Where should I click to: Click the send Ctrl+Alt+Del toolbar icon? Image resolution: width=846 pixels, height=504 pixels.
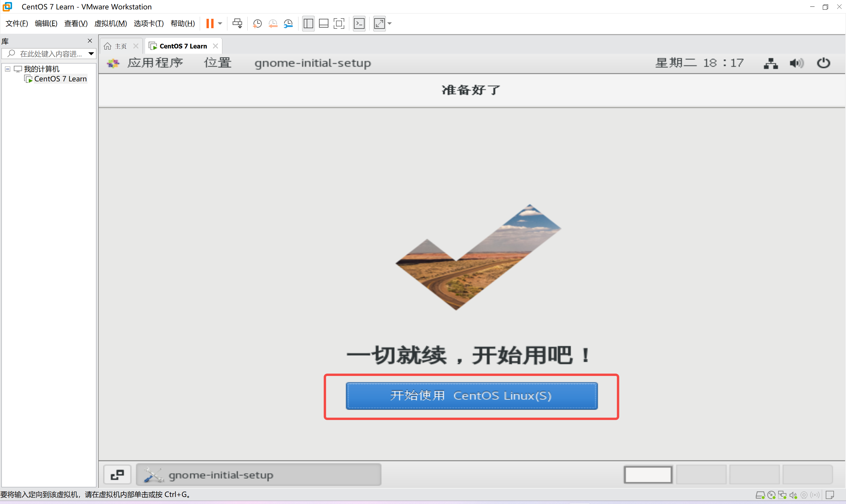[x=237, y=23]
